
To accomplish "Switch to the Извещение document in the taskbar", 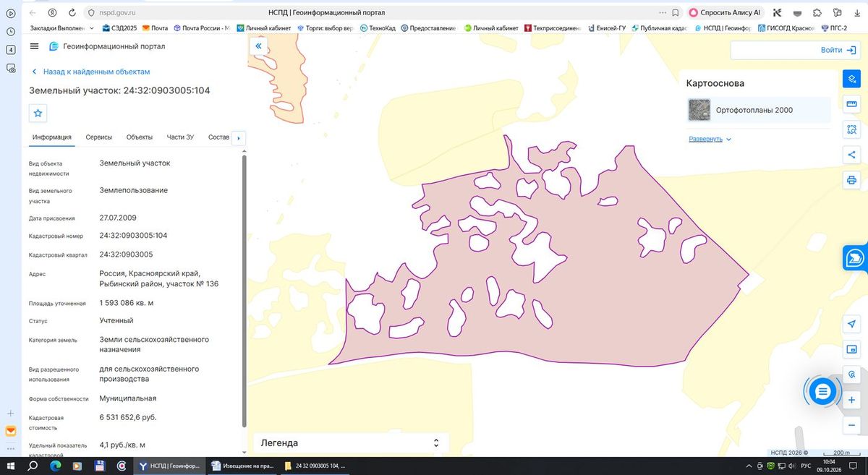I will tap(241, 466).
